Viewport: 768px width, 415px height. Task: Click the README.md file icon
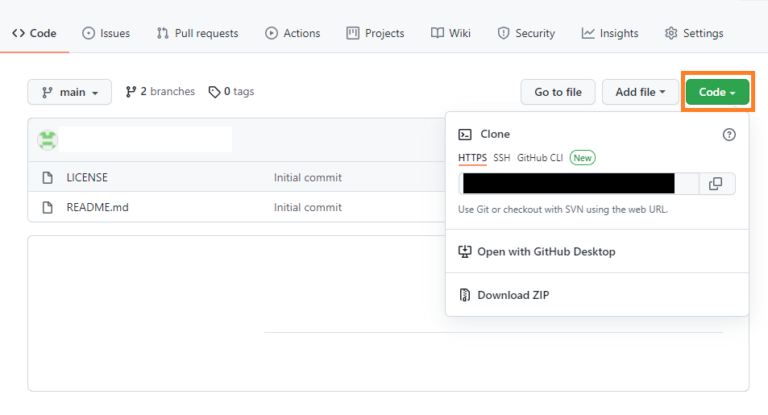click(x=47, y=208)
